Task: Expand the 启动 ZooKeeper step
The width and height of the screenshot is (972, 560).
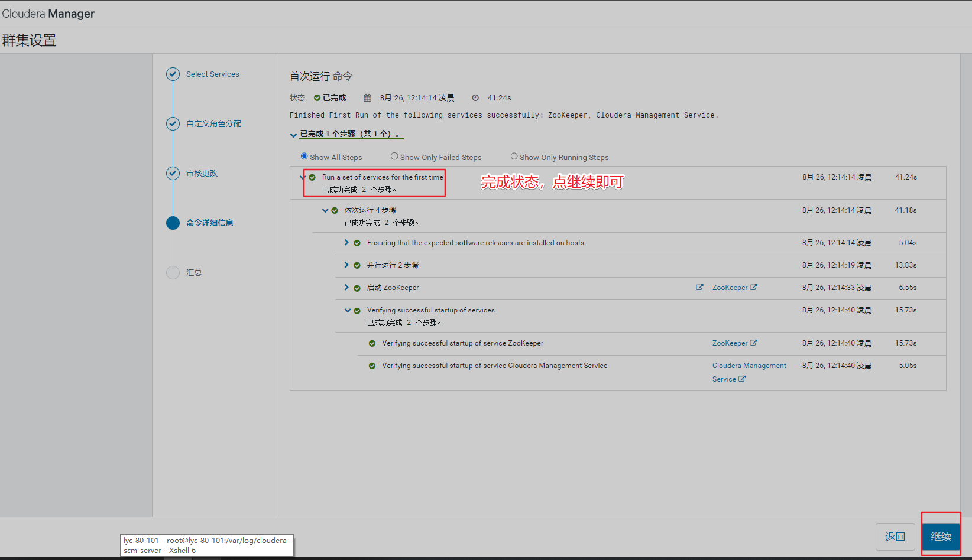Action: (x=346, y=287)
